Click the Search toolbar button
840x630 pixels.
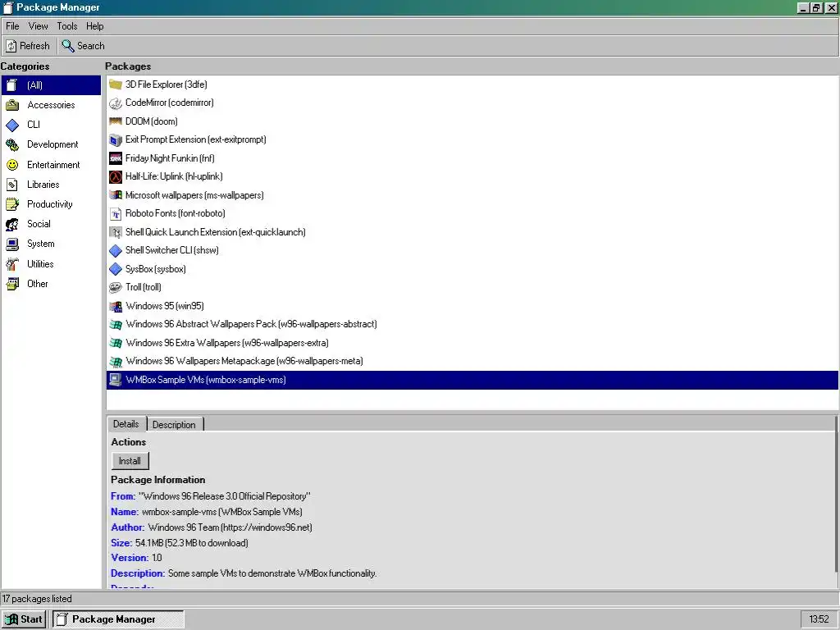(84, 46)
